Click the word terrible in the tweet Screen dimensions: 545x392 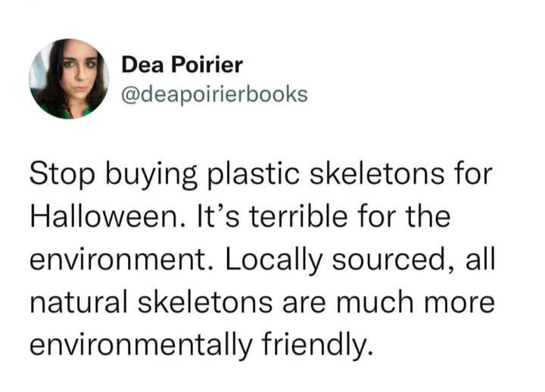pos(298,216)
